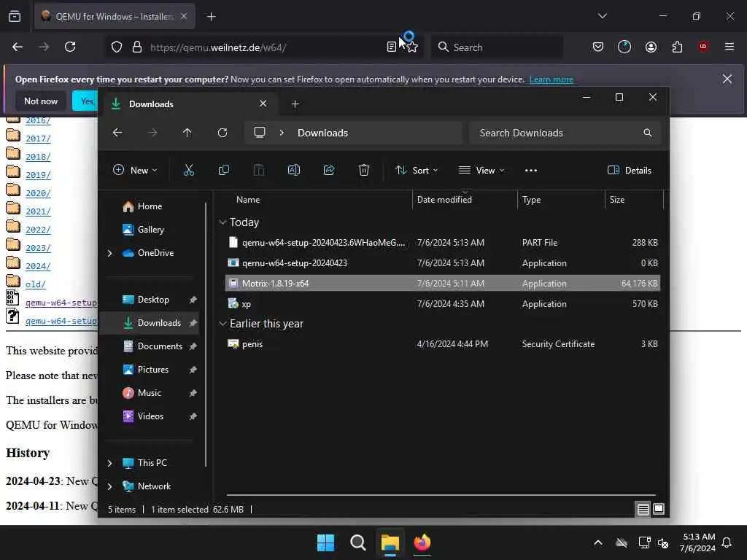Click the Cut scissors icon in Explorer toolbar
Screen dimensions: 747x560
click(x=189, y=170)
